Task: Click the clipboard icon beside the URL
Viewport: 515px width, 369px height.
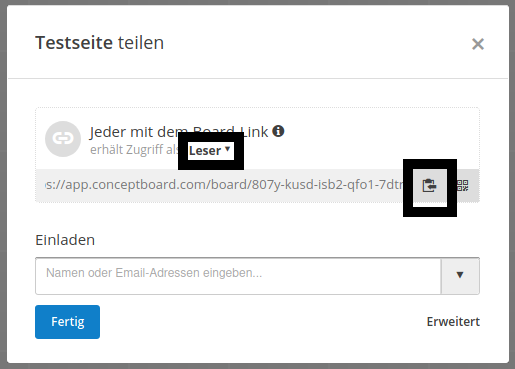Action: click(x=430, y=186)
